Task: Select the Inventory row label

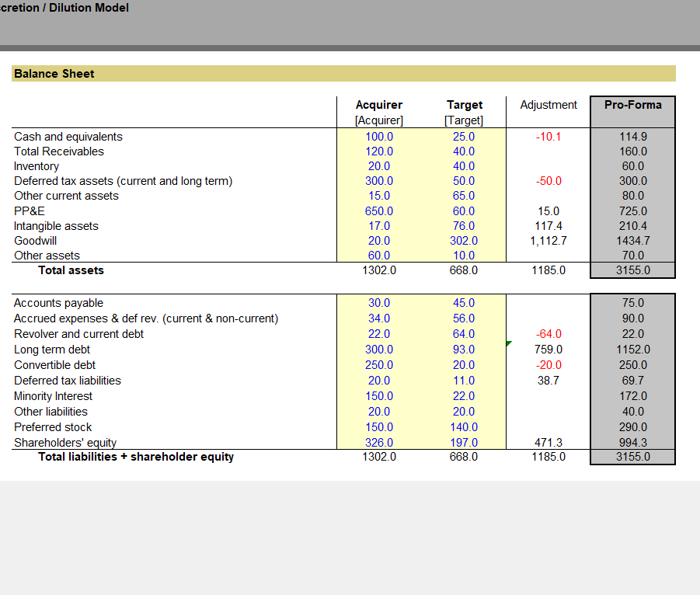Action: (37, 166)
